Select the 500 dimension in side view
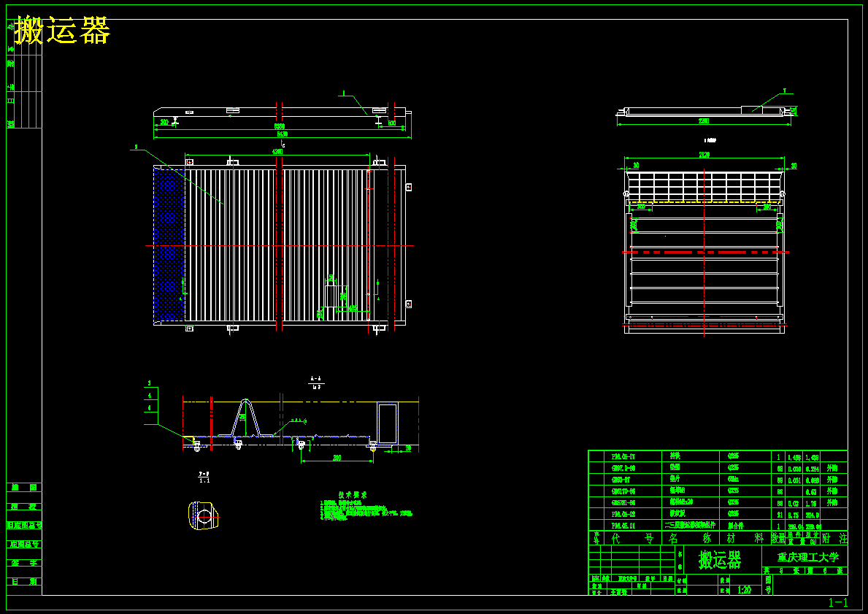This screenshot has height=614, width=868. pyautogui.click(x=392, y=123)
